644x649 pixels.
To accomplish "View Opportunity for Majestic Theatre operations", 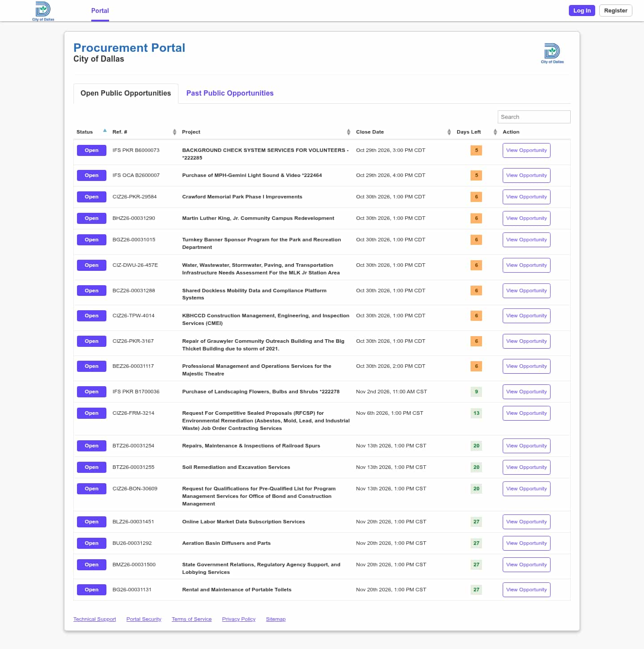I will click(x=526, y=366).
